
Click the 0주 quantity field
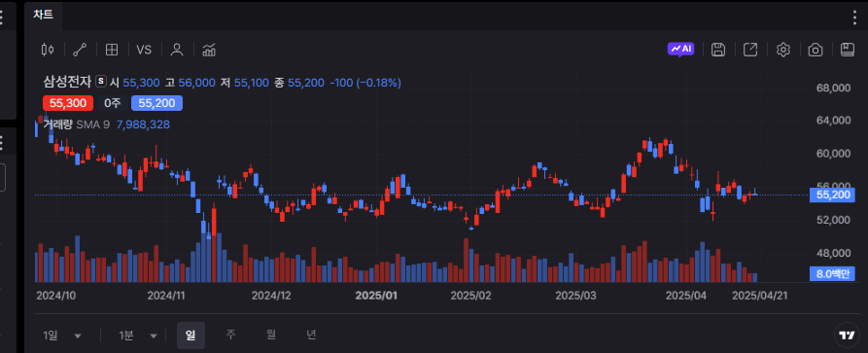click(x=113, y=103)
